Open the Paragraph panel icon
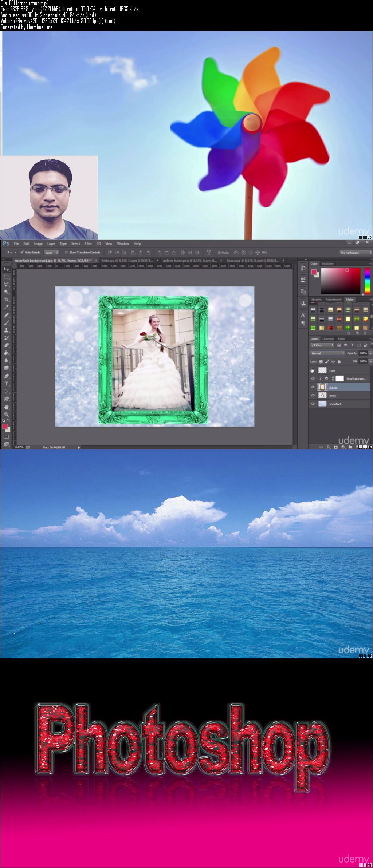 (x=303, y=323)
